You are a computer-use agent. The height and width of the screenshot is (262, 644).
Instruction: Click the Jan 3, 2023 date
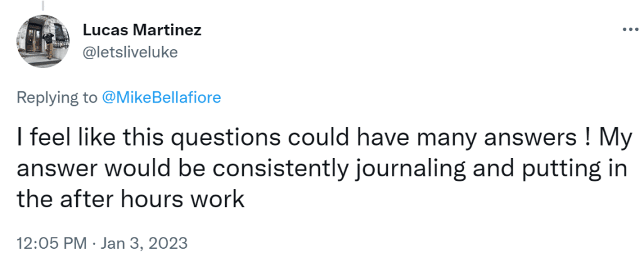click(144, 242)
